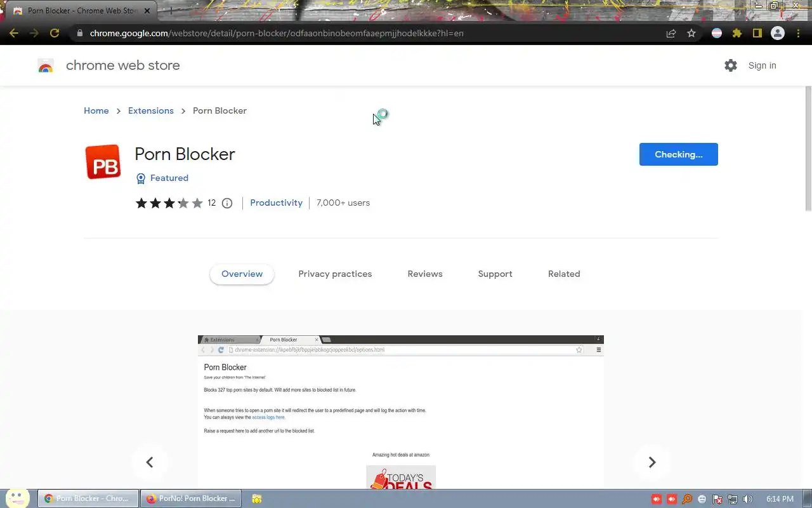Open the Privacy practices tab
Image resolution: width=812 pixels, height=508 pixels.
(x=335, y=274)
